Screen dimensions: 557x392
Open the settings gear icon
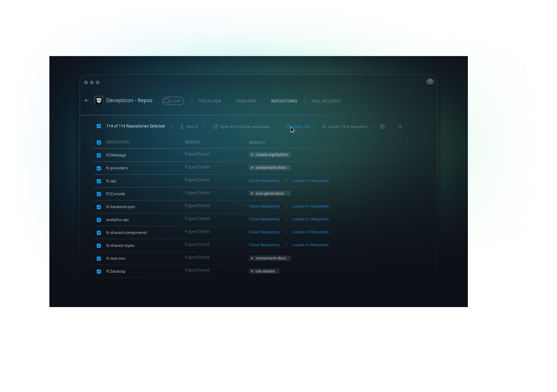tap(382, 127)
